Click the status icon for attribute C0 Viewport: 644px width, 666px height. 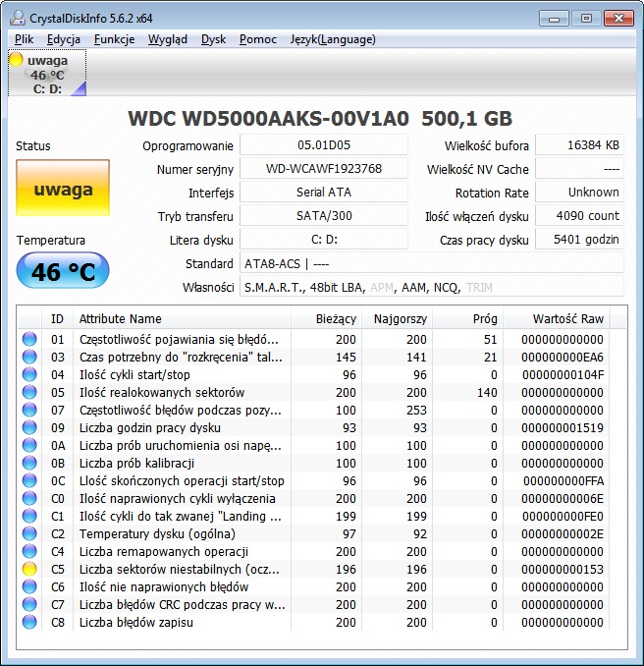[29, 498]
